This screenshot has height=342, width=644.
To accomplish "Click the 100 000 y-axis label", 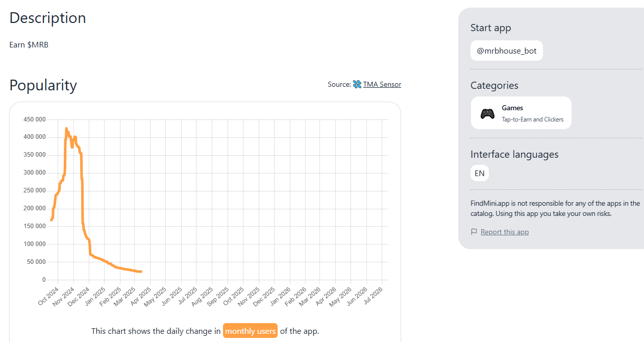I will [x=35, y=244].
